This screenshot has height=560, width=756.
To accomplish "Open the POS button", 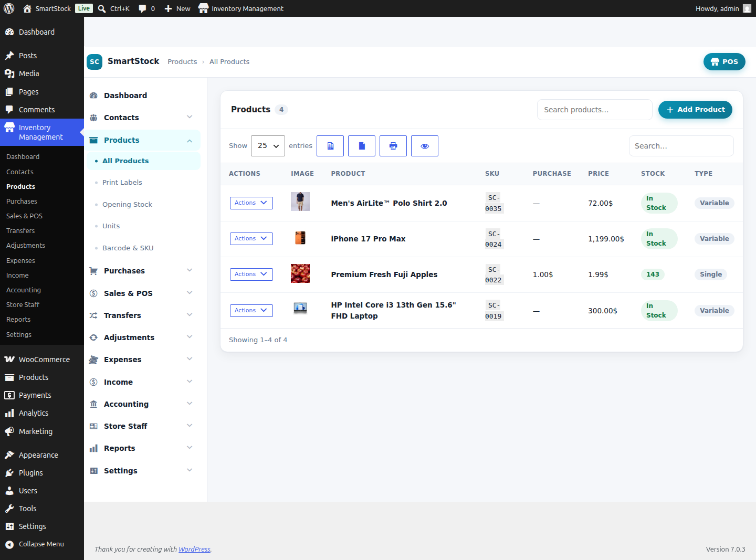I will pyautogui.click(x=724, y=61).
